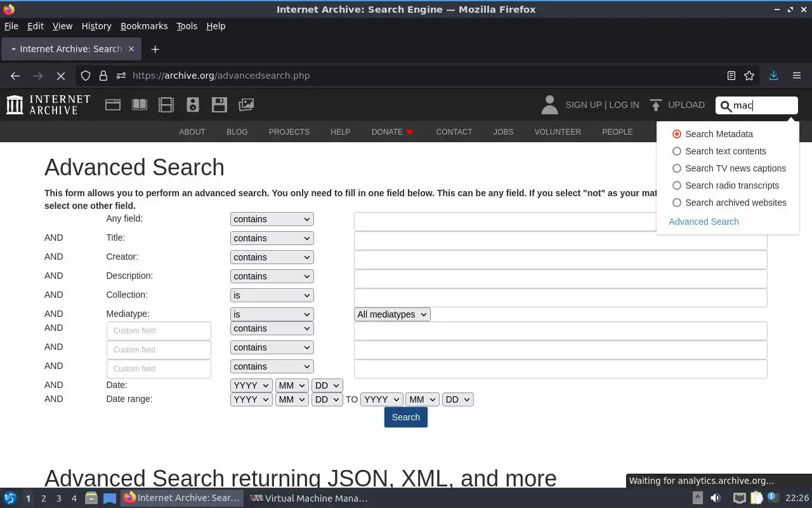Image resolution: width=812 pixels, height=508 pixels.
Task: Open the taskbar start menu icon
Action: (x=10, y=498)
